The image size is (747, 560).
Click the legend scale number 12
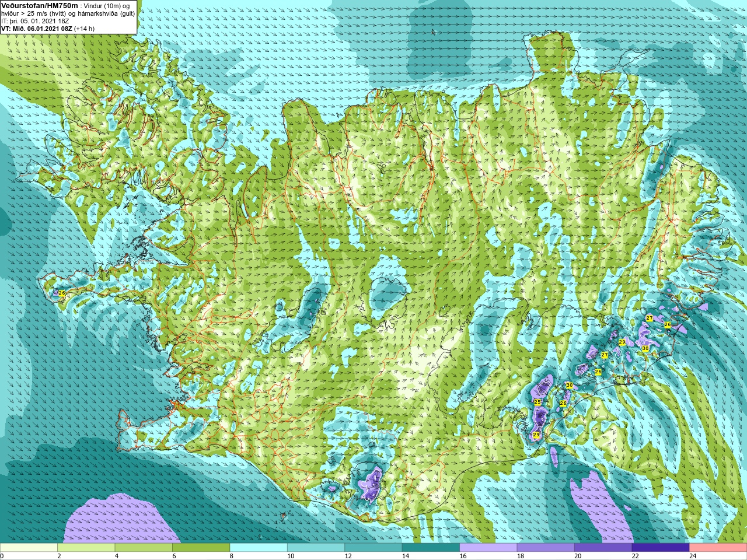pos(348,556)
